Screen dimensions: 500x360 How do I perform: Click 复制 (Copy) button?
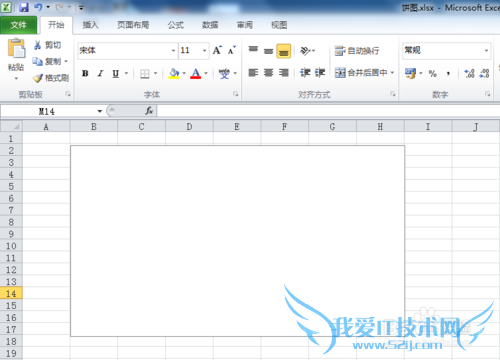tap(46, 61)
